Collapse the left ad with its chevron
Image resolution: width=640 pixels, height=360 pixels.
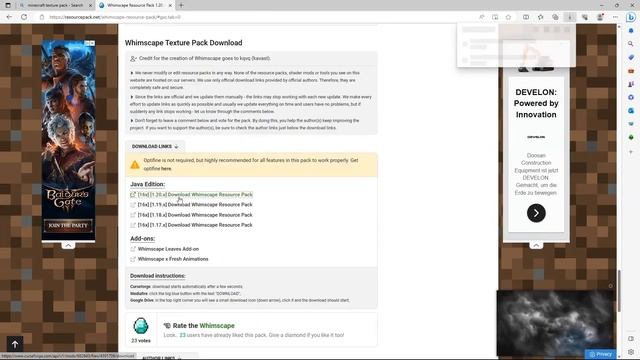click(68, 245)
